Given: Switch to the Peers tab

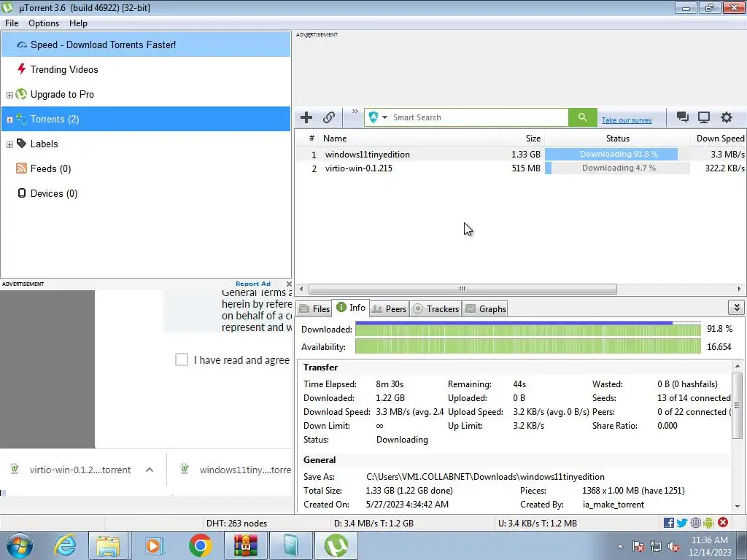Looking at the screenshot, I should 389,309.
